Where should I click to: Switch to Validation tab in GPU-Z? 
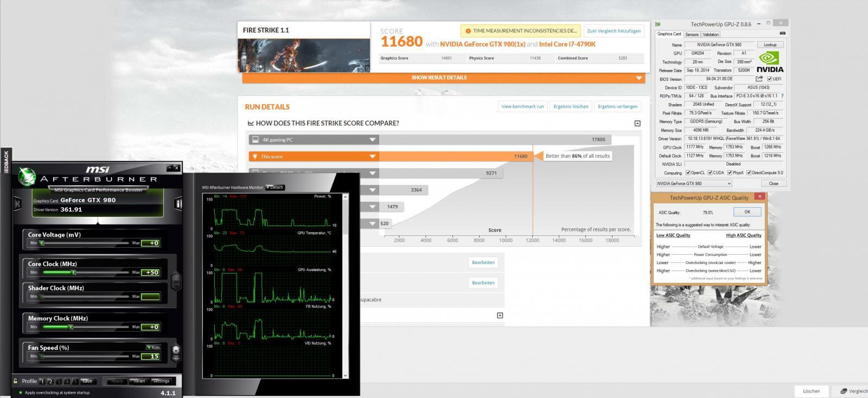tap(711, 34)
